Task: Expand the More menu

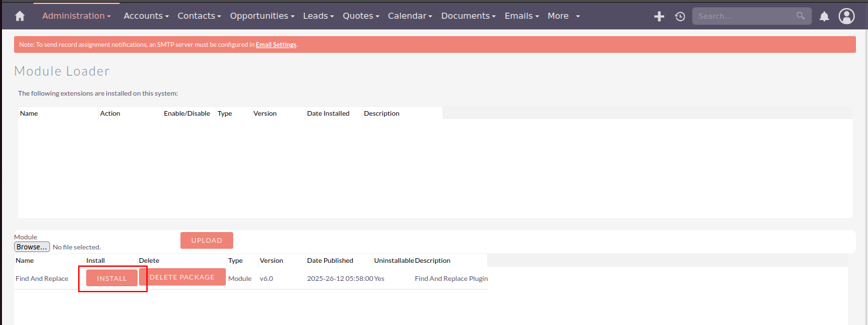Action: click(563, 16)
